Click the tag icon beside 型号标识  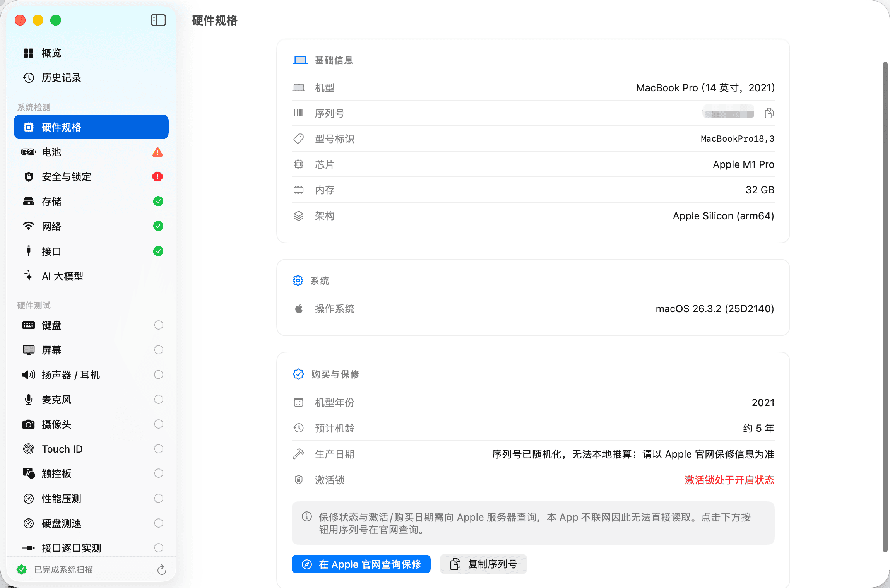(x=299, y=138)
